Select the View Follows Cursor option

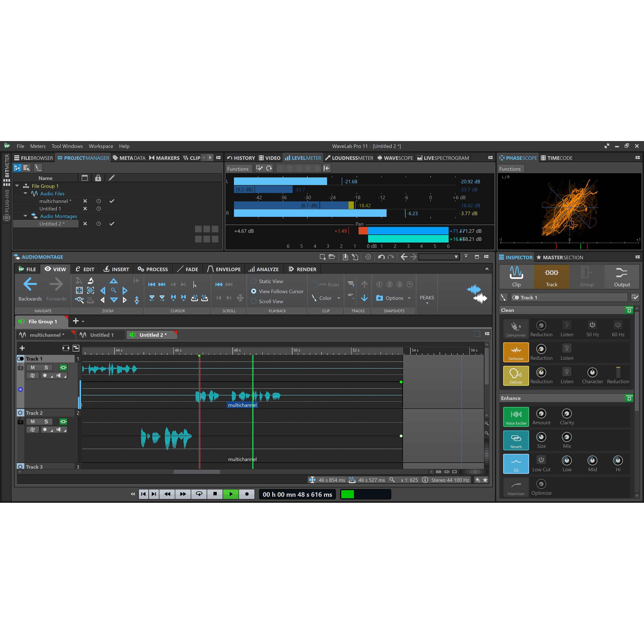(x=254, y=291)
